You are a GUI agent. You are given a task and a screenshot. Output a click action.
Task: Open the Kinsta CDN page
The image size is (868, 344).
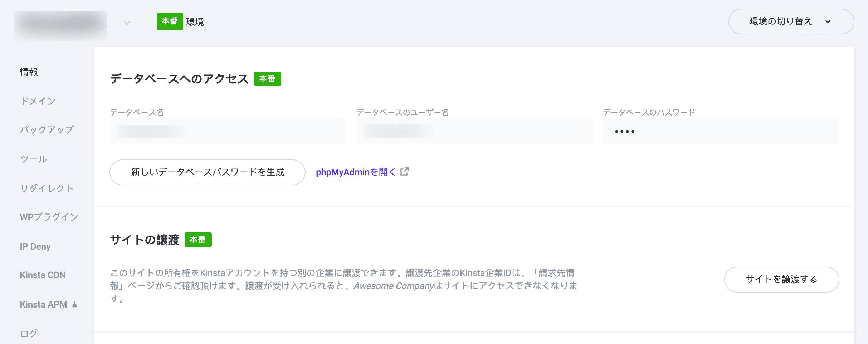pos(43,275)
